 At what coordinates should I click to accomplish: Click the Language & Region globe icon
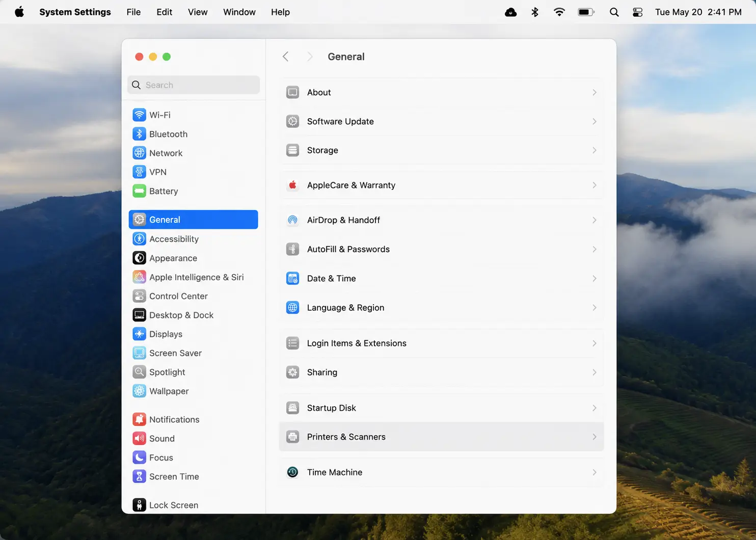click(292, 308)
